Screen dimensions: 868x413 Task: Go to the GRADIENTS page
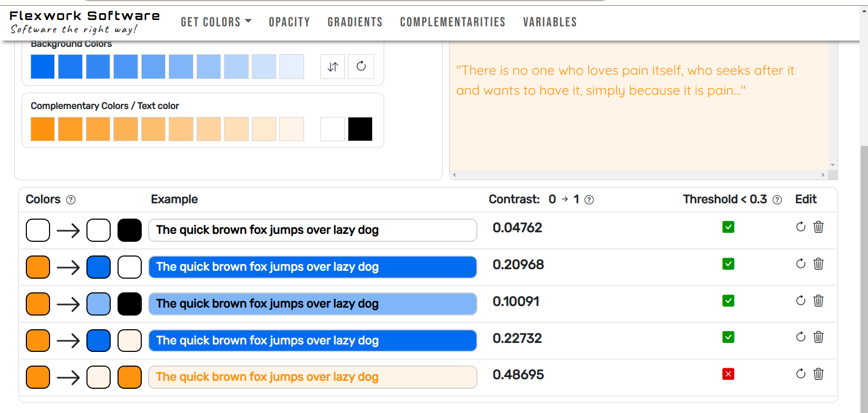pos(355,22)
